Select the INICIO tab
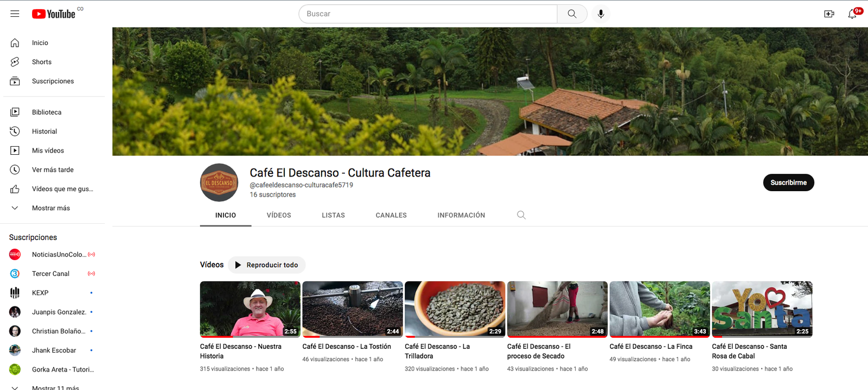This screenshot has width=868, height=390. 226,215
